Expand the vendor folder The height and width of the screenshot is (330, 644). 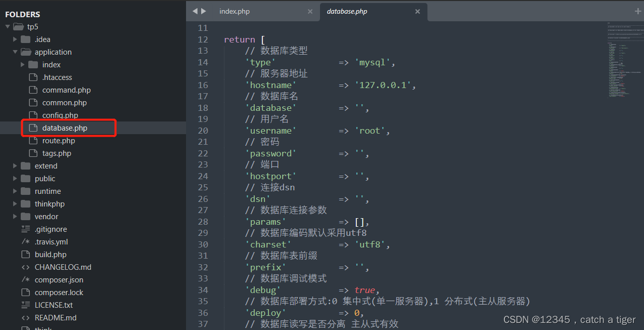point(15,216)
